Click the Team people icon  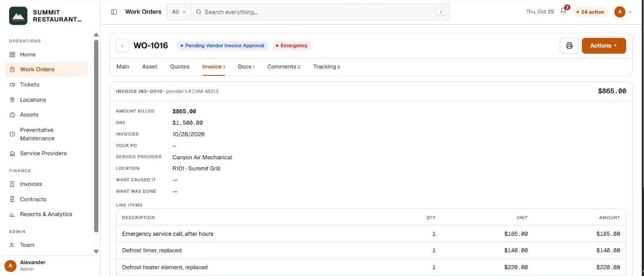[12, 245]
